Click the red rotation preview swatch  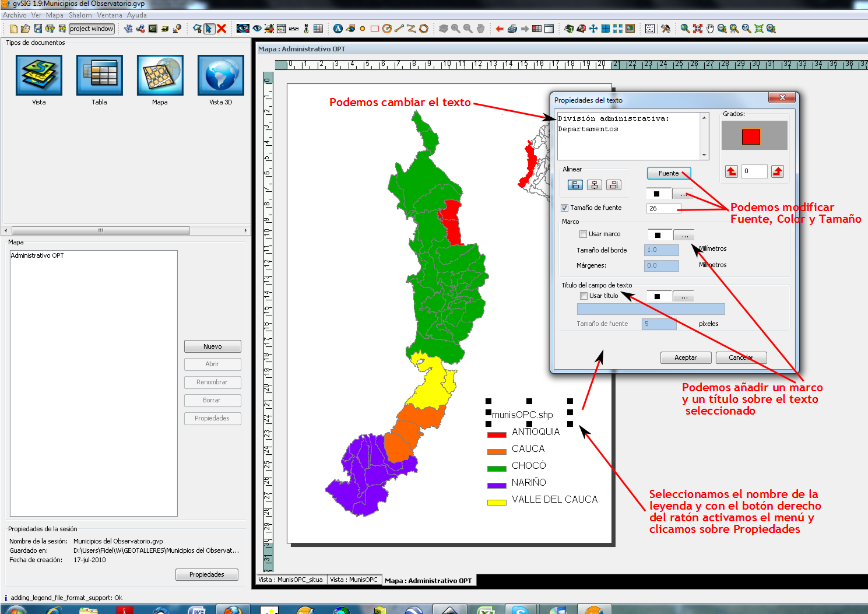[x=751, y=137]
